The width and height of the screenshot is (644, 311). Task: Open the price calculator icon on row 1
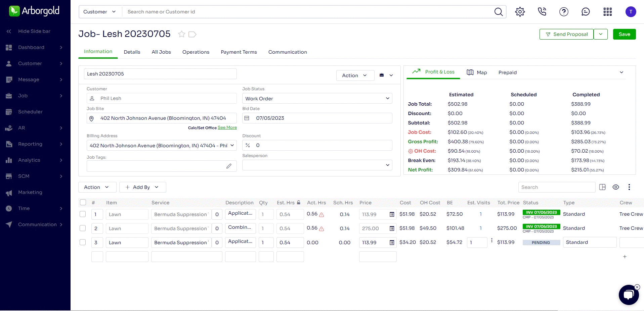392,214
